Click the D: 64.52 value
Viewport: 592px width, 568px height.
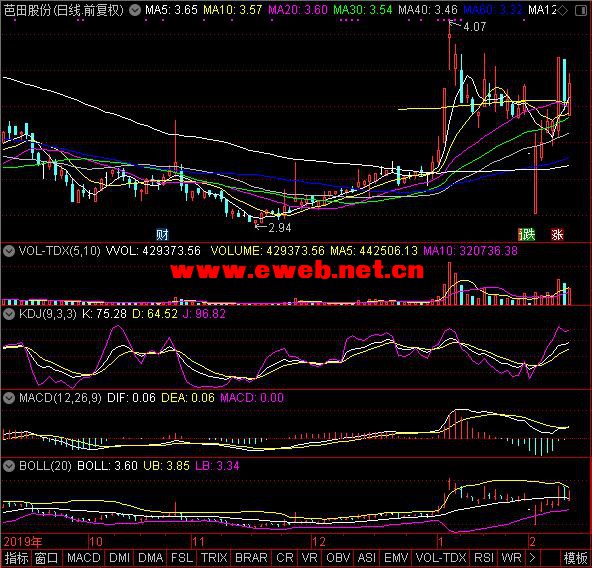155,314
